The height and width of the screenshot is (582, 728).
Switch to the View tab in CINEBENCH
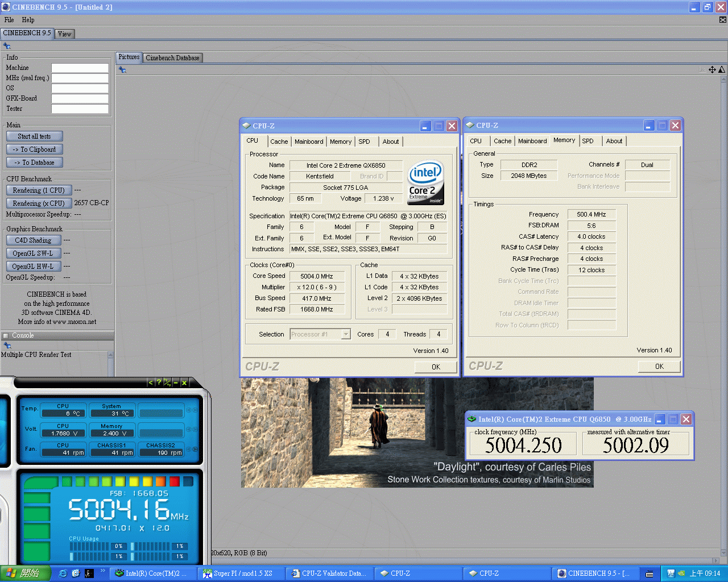[65, 34]
